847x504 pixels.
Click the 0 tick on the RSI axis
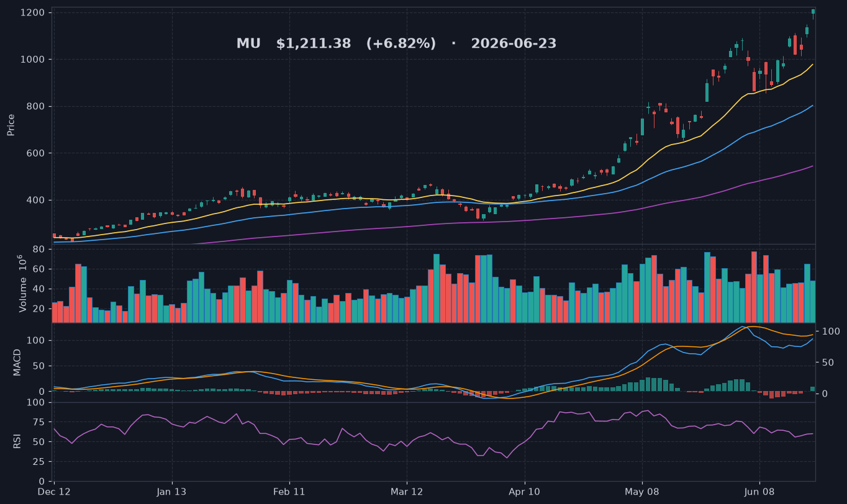[x=42, y=482]
